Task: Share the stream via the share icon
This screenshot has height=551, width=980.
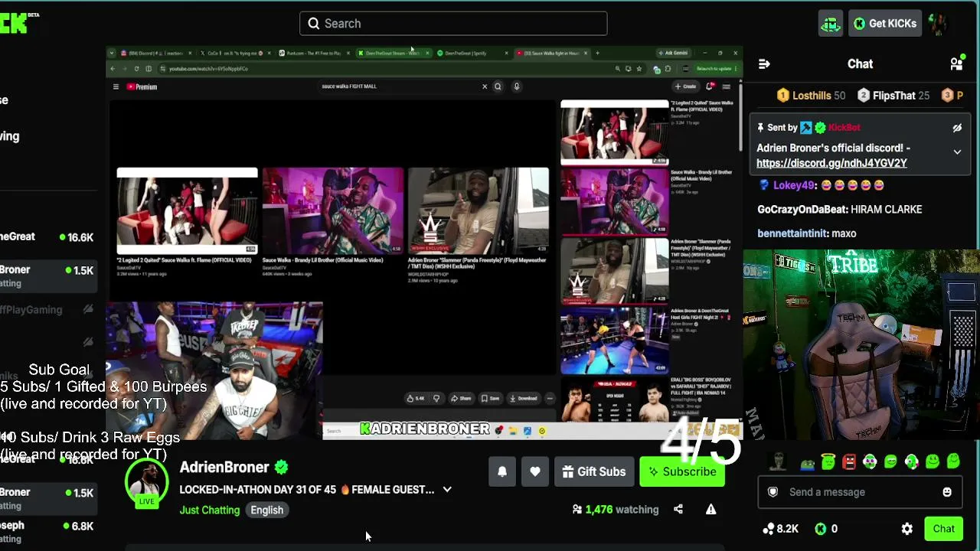Action: pos(678,510)
